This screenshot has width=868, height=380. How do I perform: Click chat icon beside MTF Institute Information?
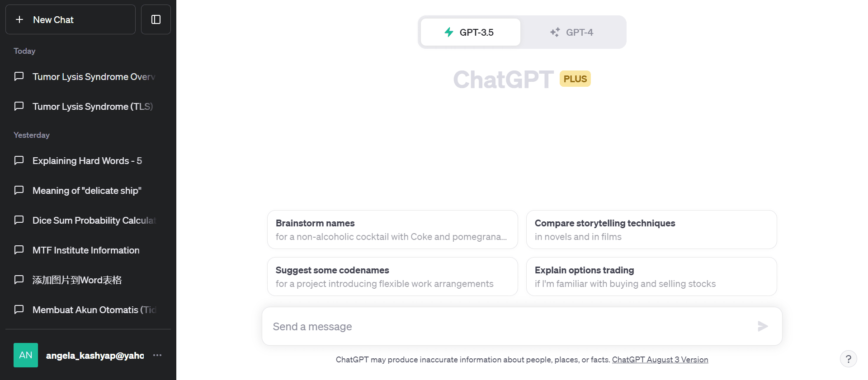(19, 250)
